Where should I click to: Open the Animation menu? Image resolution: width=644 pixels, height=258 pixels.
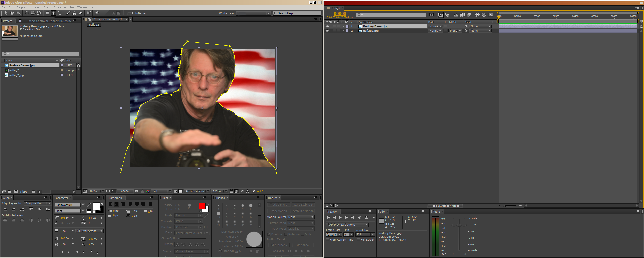59,7
